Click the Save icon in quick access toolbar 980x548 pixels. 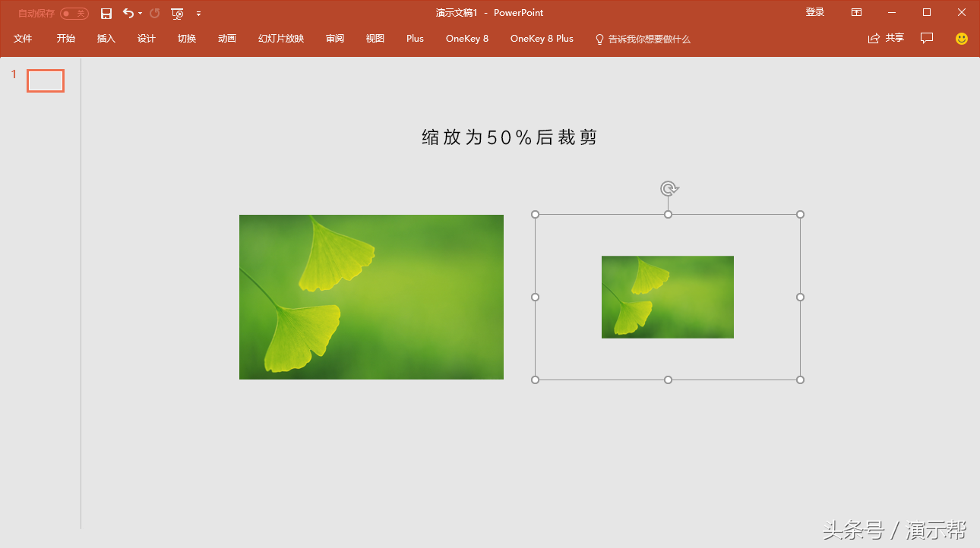106,13
